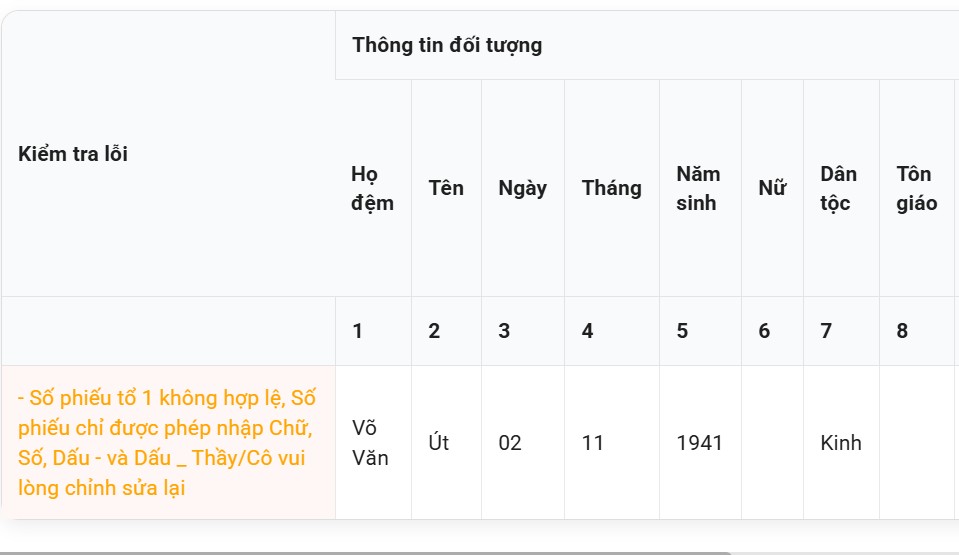Click the 'Út' name cell
This screenshot has width=959, height=555.
[x=439, y=442]
